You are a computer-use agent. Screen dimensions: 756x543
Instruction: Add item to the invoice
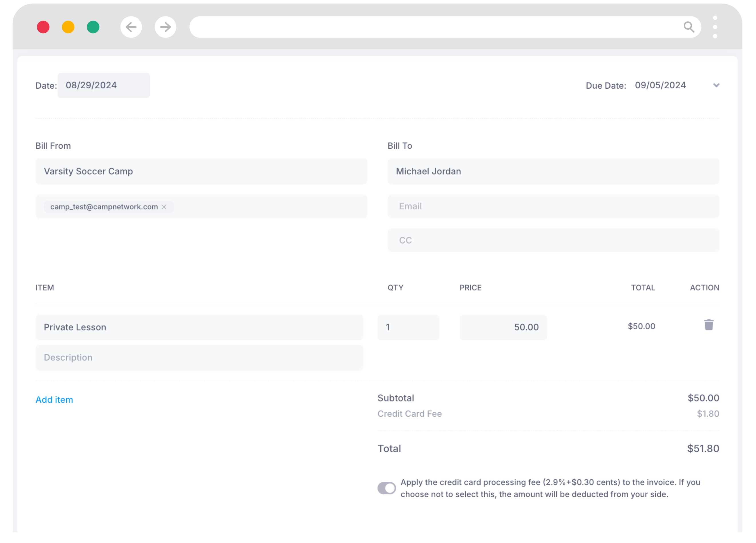(54, 399)
